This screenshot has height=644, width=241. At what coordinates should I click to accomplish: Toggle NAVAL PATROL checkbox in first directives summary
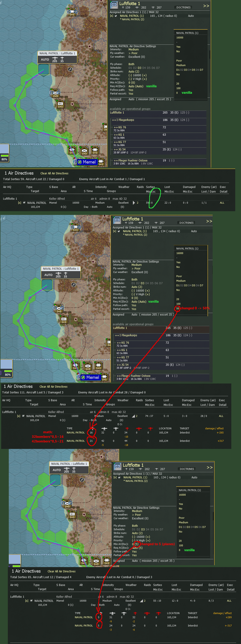point(24,203)
